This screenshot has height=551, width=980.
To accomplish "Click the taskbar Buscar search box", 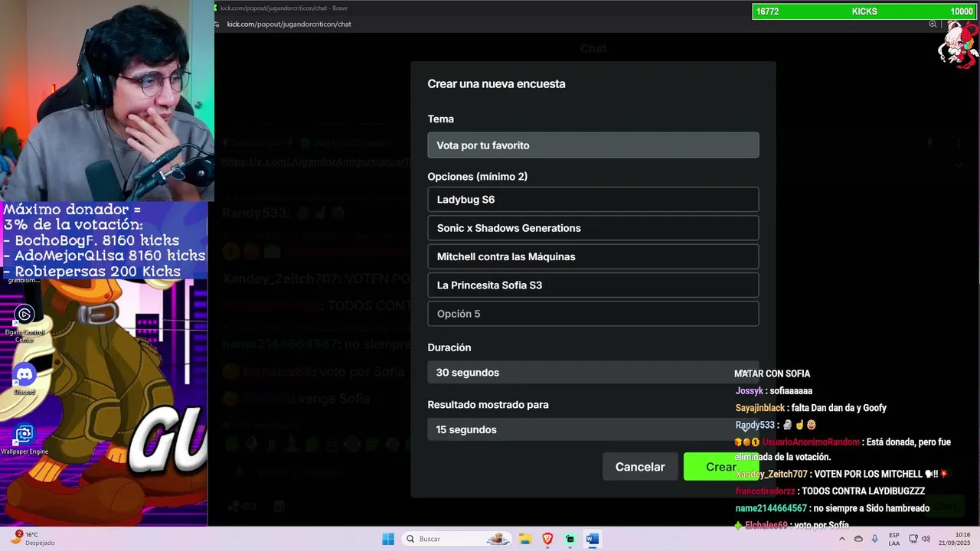I will 457,539.
